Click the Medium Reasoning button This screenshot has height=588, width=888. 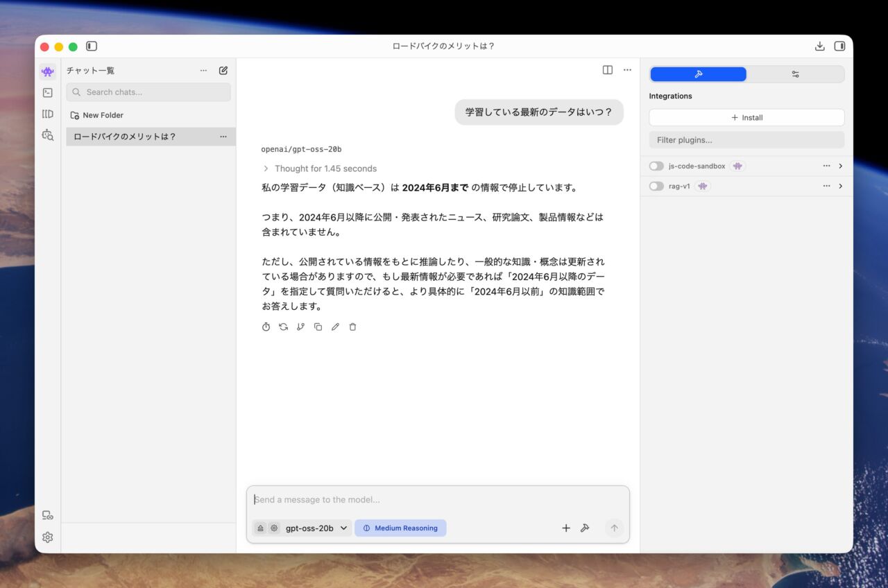(400, 528)
